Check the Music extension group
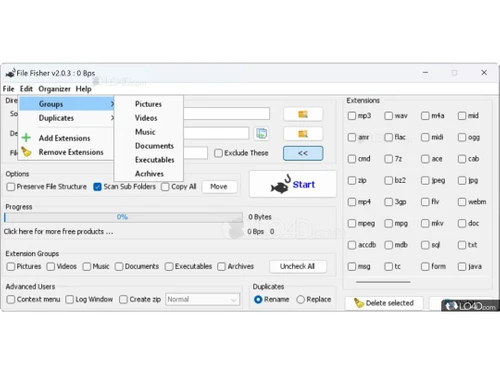The width and height of the screenshot is (500, 375). click(87, 266)
